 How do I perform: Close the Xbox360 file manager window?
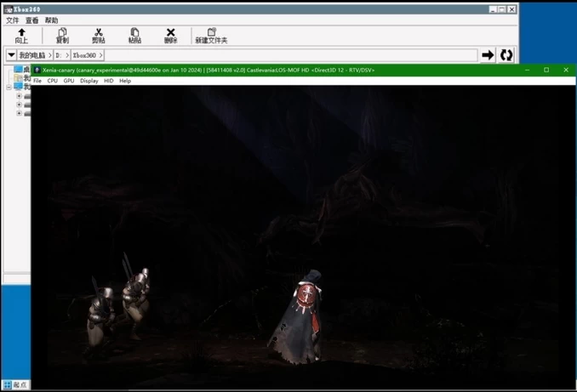pyautogui.click(x=511, y=9)
